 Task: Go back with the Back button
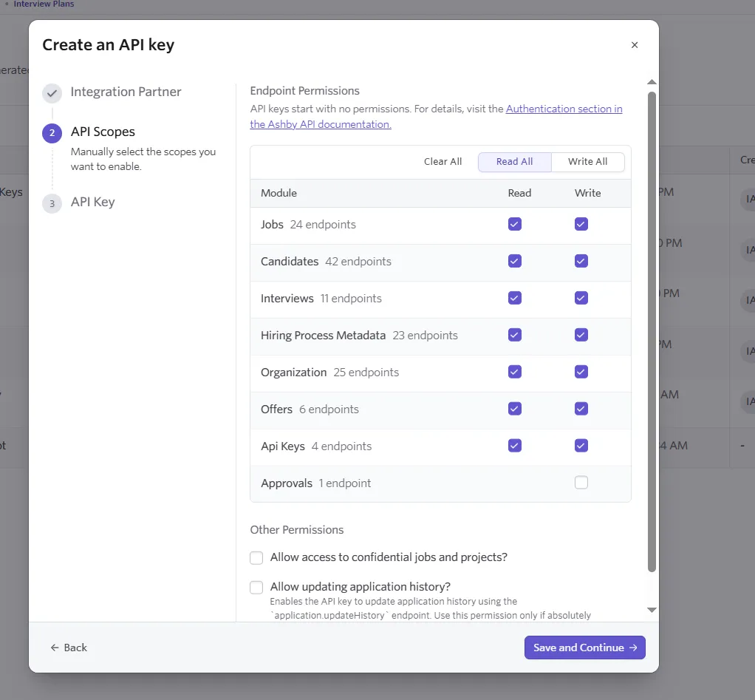[x=69, y=648]
